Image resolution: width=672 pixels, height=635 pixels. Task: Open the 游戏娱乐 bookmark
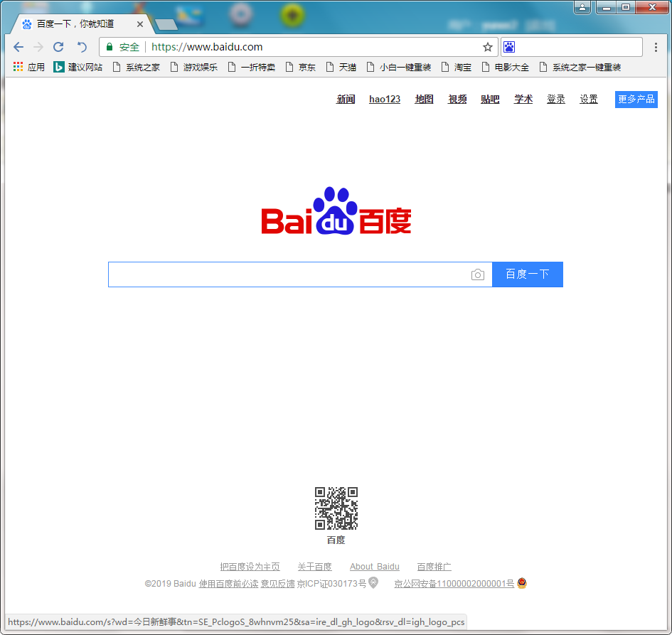tap(193, 67)
